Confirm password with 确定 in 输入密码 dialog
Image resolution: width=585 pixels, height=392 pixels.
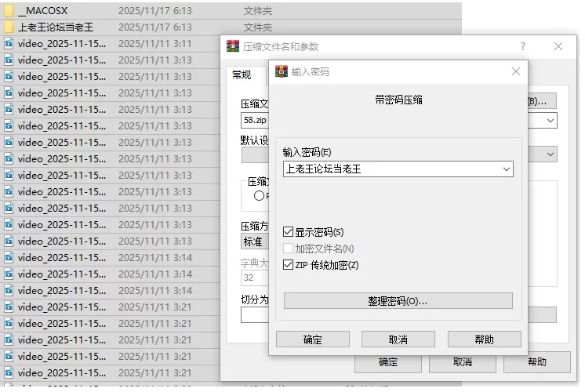pos(313,339)
